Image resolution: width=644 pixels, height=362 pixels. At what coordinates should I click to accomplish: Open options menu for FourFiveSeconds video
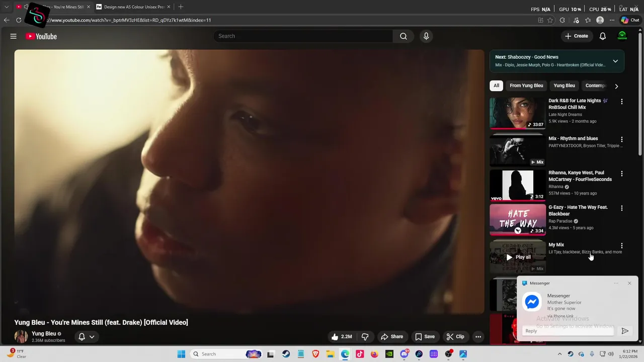pyautogui.click(x=622, y=173)
